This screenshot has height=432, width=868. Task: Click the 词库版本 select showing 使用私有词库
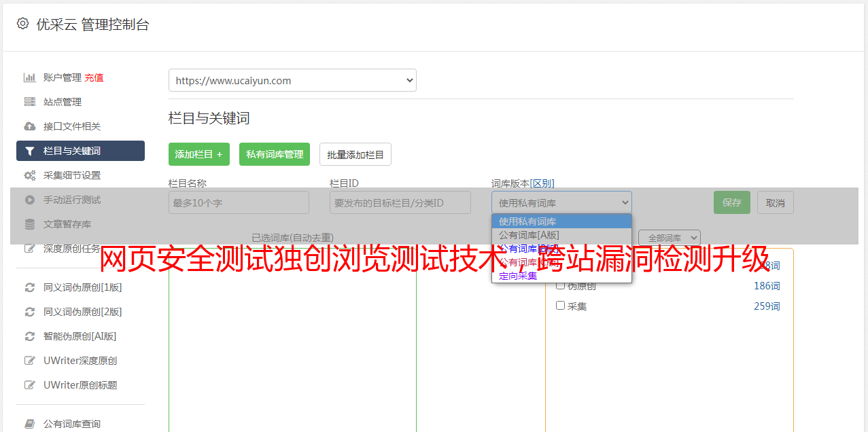click(x=561, y=202)
